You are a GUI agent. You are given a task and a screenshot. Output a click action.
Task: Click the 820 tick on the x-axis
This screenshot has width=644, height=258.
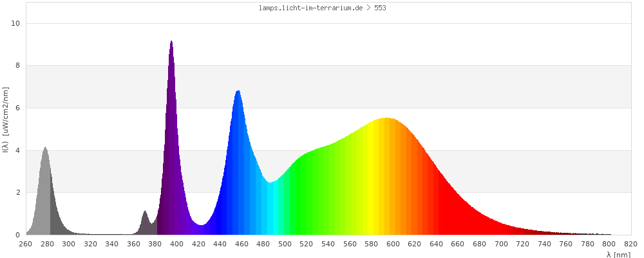tap(630, 244)
